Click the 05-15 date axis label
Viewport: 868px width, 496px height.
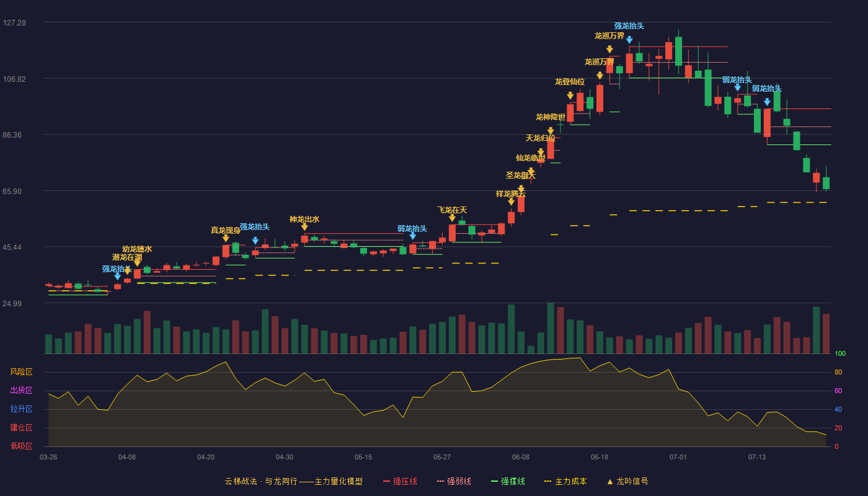coord(363,457)
